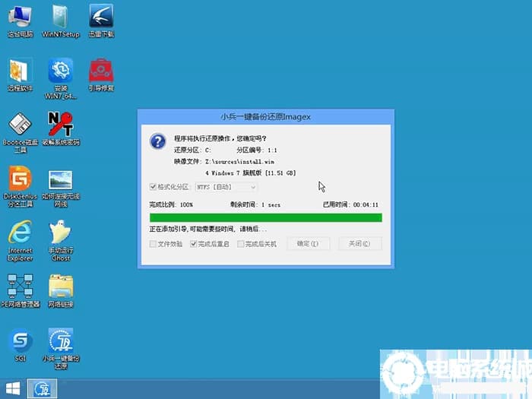Screen dimensions: 532x399
Task: Toggle the 格式化分区 checkbox
Action: click(154, 187)
